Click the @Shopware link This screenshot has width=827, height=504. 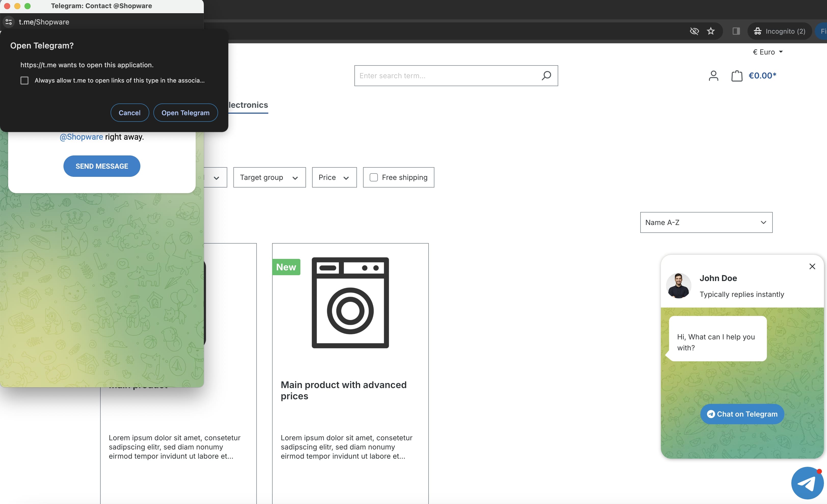tap(82, 137)
